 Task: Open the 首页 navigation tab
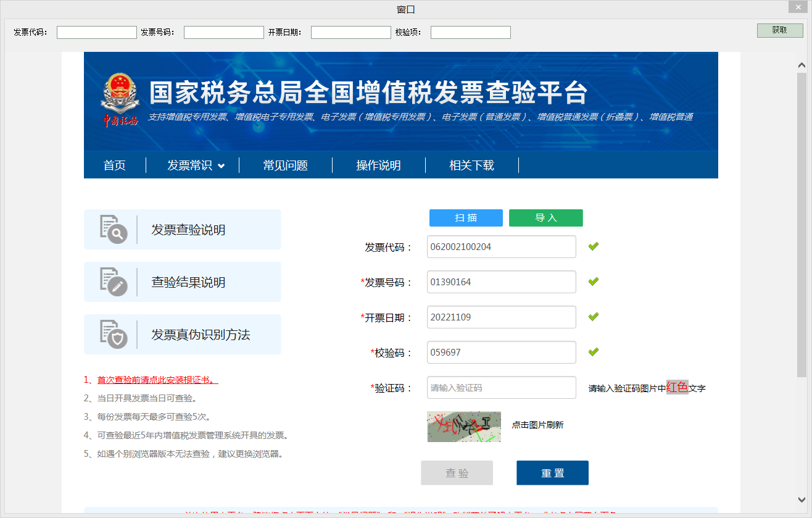[x=115, y=165]
